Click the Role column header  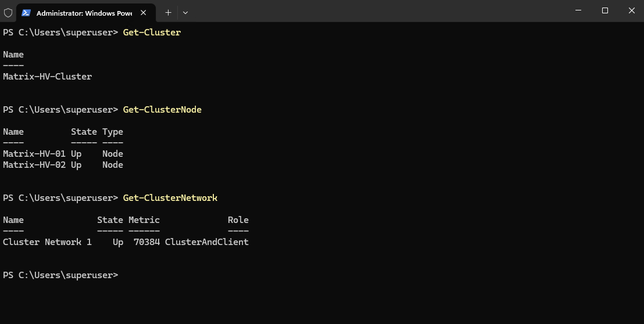click(238, 220)
